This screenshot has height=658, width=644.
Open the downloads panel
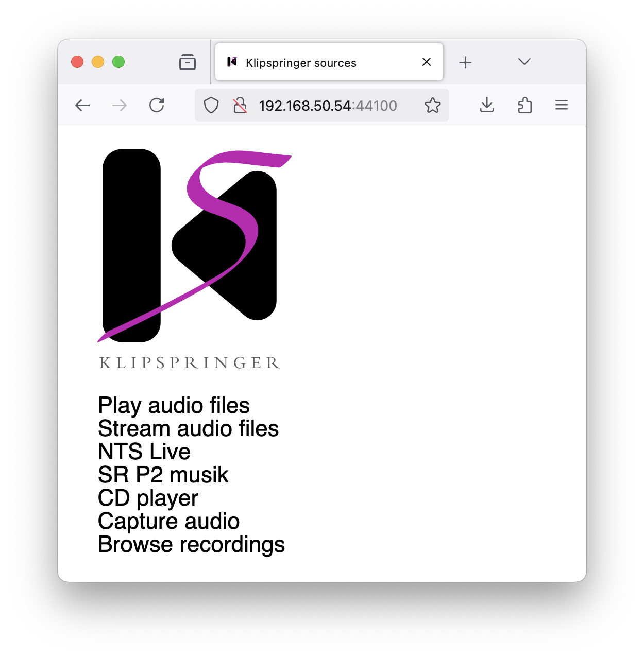(487, 106)
